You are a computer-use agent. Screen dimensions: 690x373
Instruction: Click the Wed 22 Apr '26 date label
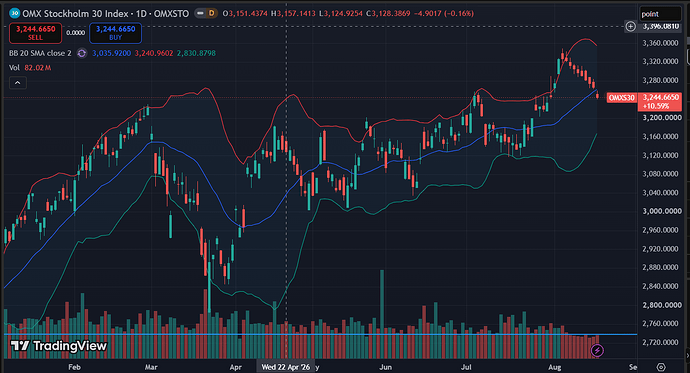286,367
